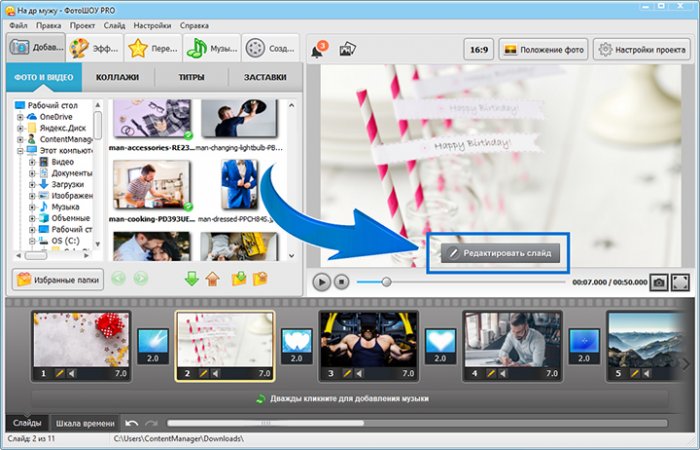Collapse the Этот компьютер tree node
Screen dimensions: 700x450
[x=20, y=150]
